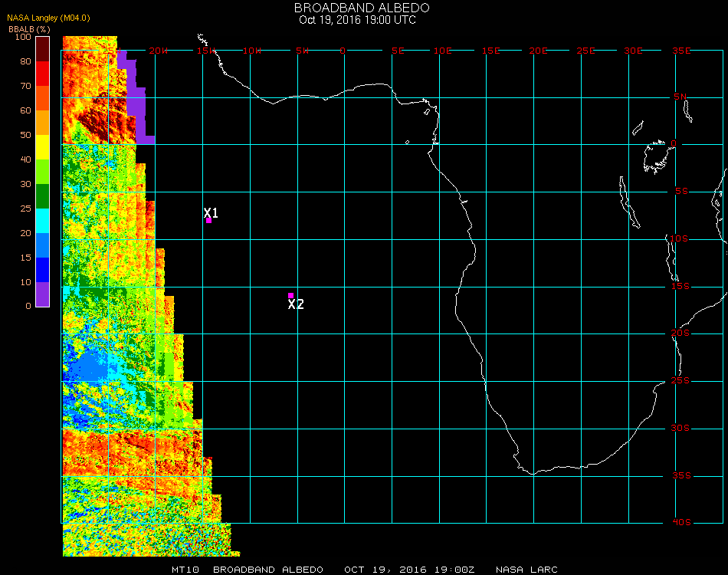Click the 40S latitude label
This screenshot has width=728, height=575.
[x=681, y=523]
